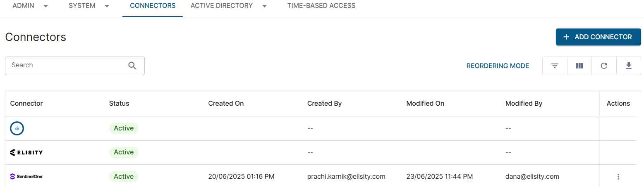Select the SentinelOne connector logo

coord(26,177)
